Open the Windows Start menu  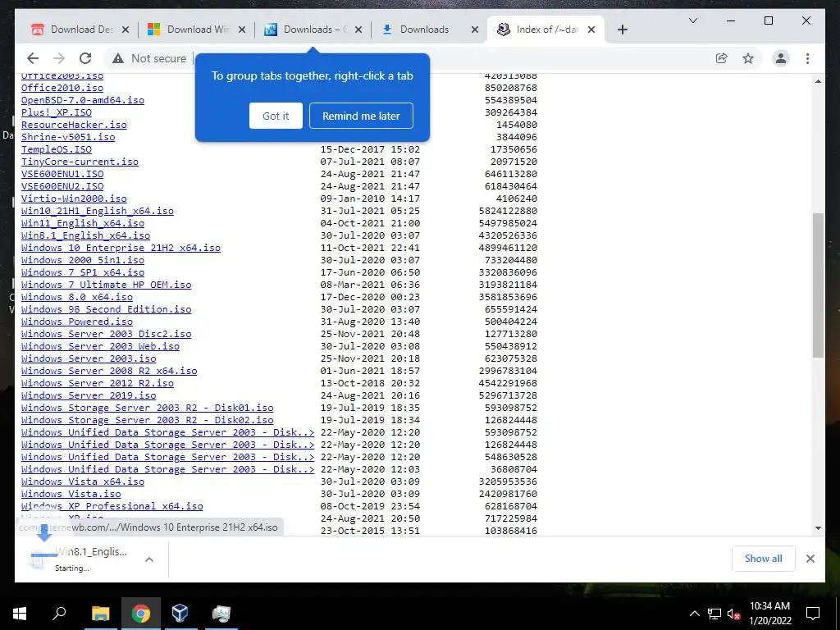(x=20, y=614)
